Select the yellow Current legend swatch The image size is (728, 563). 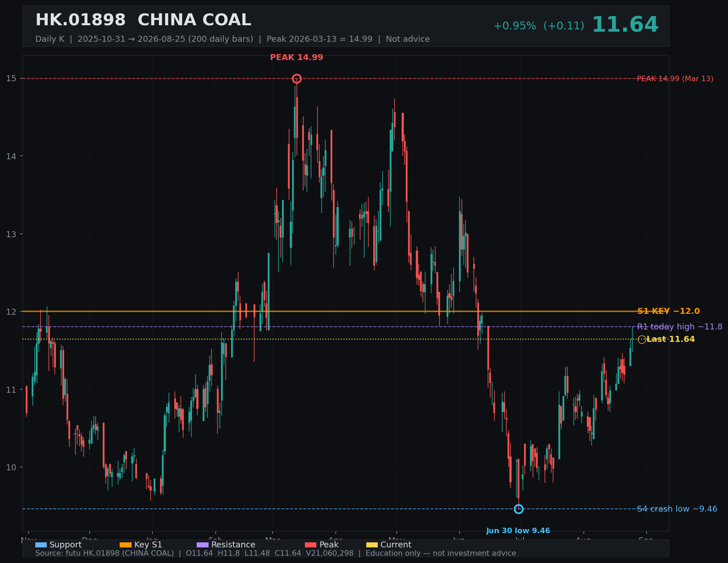coord(372,545)
